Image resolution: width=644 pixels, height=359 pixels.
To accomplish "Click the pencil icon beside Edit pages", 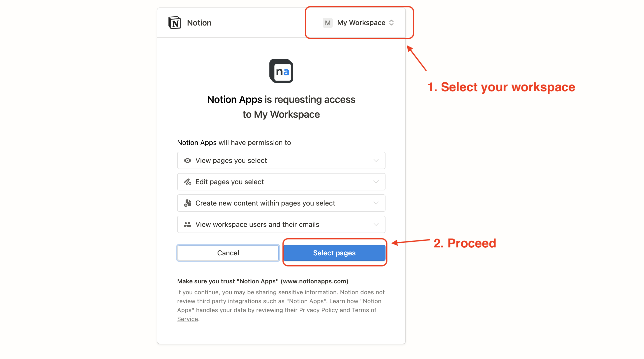I will 188,182.
